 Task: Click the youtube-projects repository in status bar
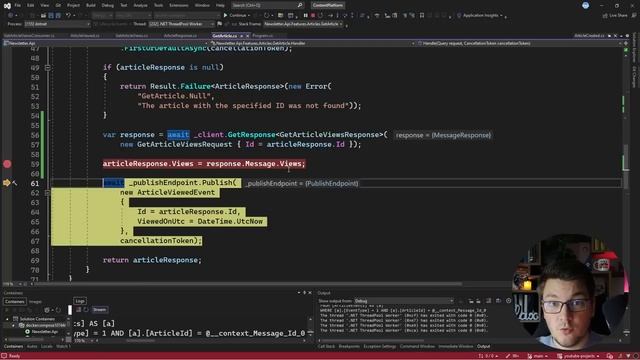pyautogui.click(x=578, y=356)
